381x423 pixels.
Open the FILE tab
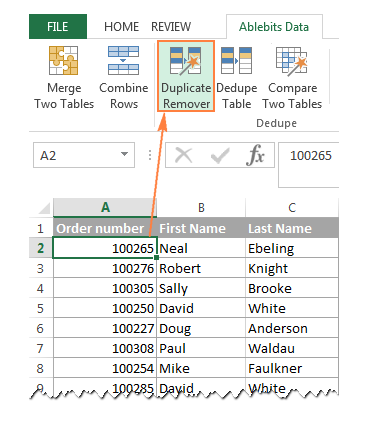(58, 27)
